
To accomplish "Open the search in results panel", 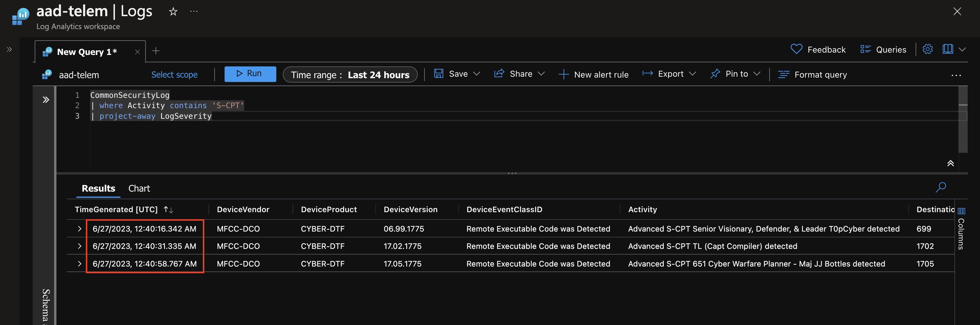I will coord(941,187).
